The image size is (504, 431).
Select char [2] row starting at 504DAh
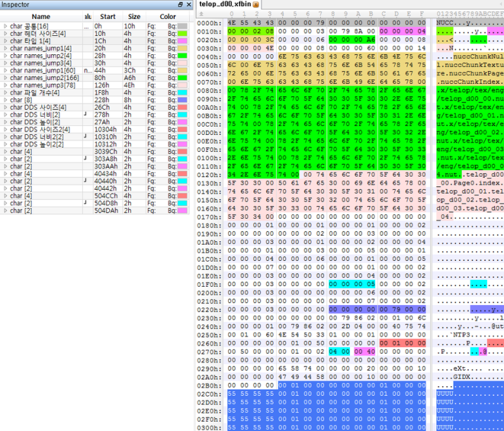point(94,211)
